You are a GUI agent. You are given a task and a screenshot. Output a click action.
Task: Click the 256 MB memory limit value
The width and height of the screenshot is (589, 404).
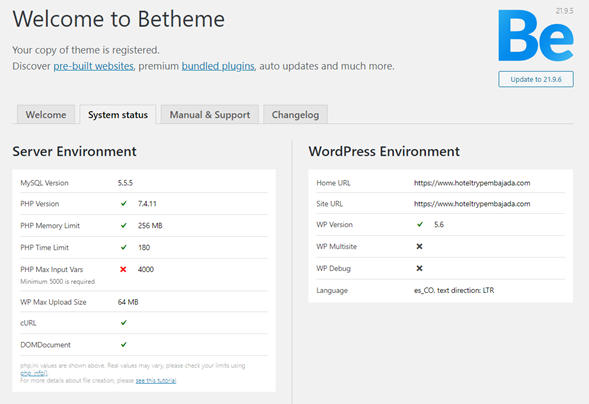point(150,225)
